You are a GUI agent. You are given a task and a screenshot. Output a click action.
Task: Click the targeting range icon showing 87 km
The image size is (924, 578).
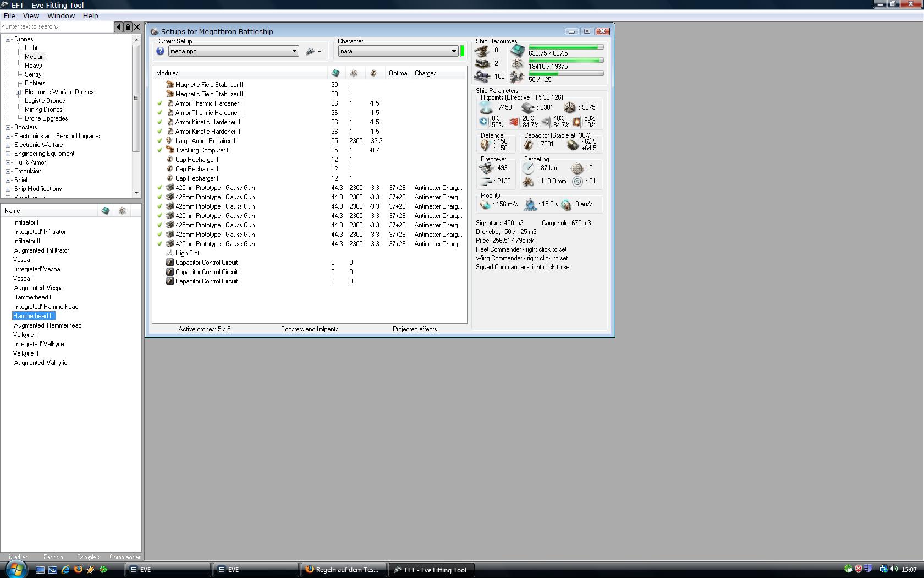tap(528, 168)
